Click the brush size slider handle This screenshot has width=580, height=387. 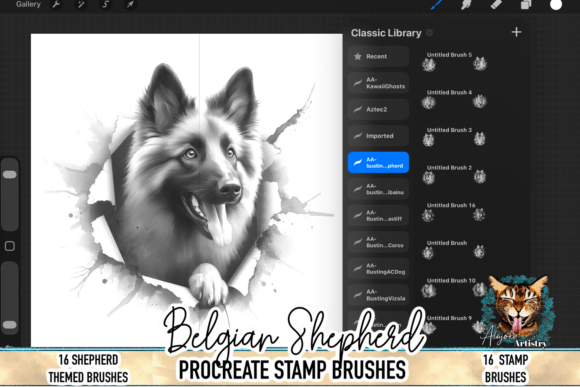click(x=10, y=175)
